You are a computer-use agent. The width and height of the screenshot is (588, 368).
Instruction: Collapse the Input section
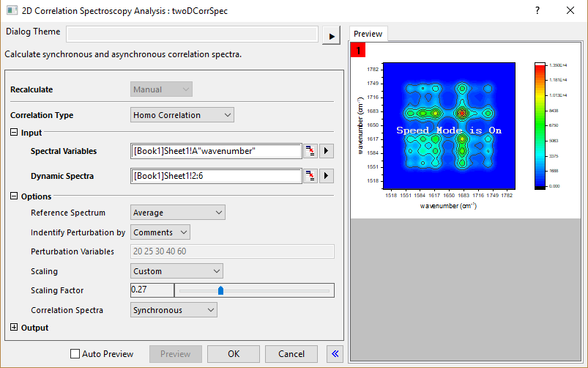coord(14,132)
